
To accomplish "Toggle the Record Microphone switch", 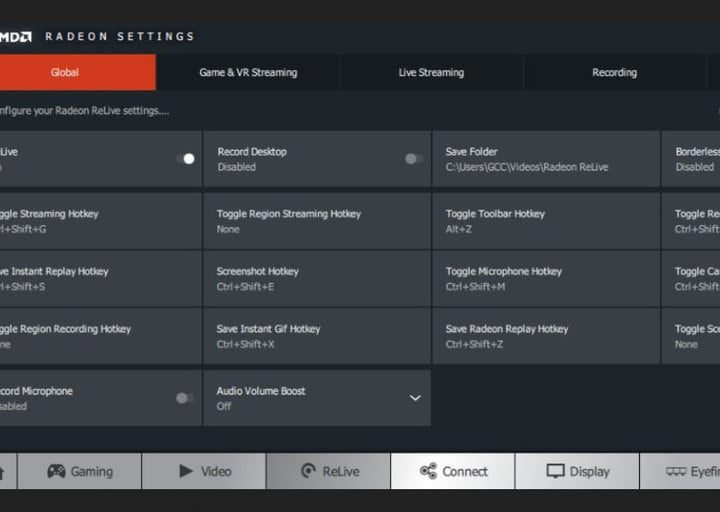I will 185,398.
